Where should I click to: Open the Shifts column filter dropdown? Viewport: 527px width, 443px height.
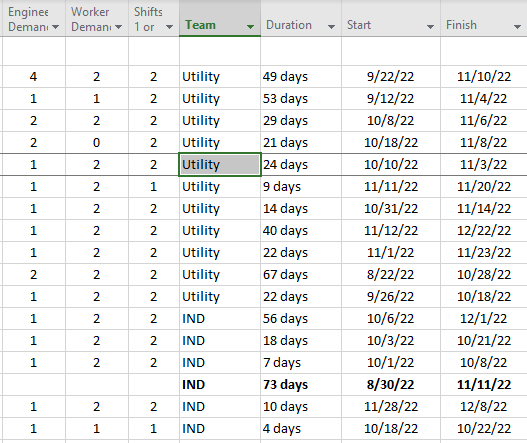tap(169, 27)
